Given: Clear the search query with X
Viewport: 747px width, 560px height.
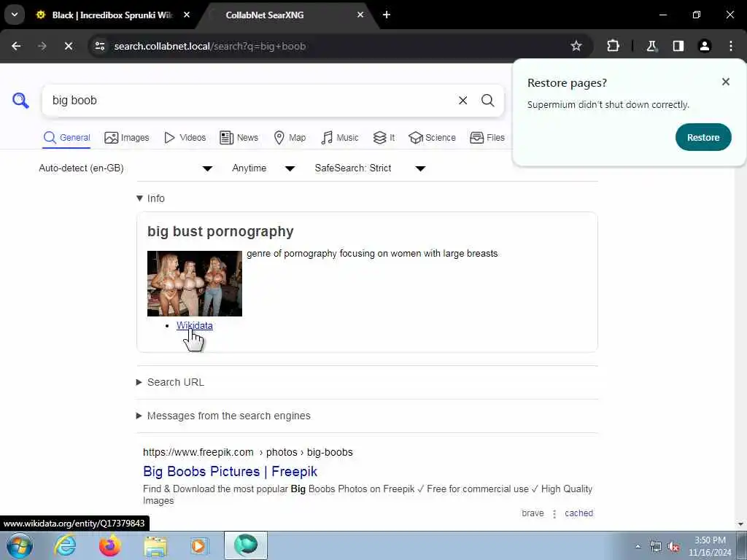Looking at the screenshot, I should tap(462, 101).
